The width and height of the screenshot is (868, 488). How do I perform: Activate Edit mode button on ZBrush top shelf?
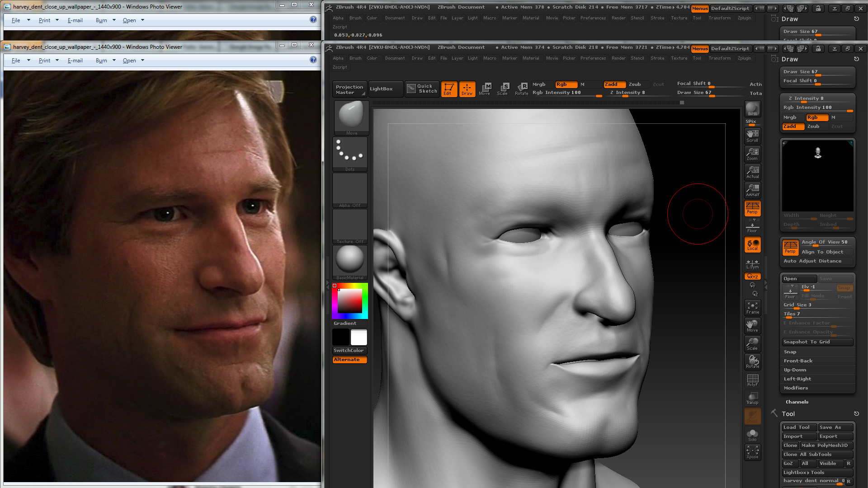pyautogui.click(x=449, y=89)
